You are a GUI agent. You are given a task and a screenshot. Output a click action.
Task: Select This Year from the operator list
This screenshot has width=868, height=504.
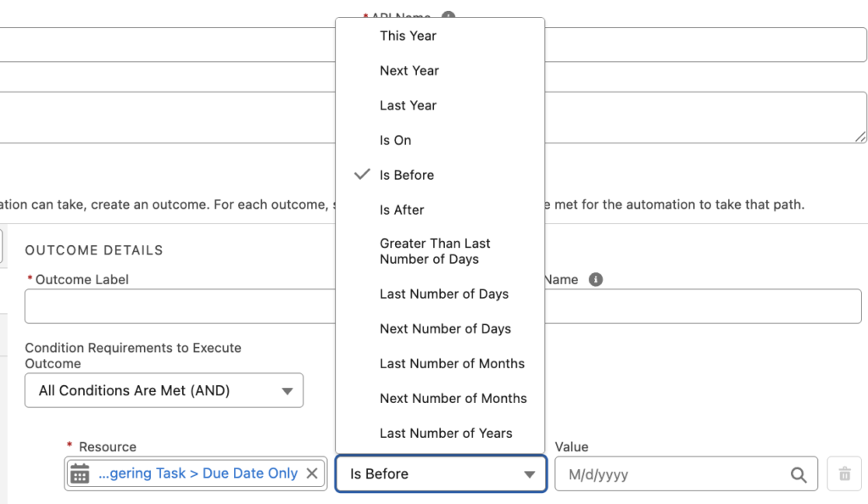tap(408, 36)
